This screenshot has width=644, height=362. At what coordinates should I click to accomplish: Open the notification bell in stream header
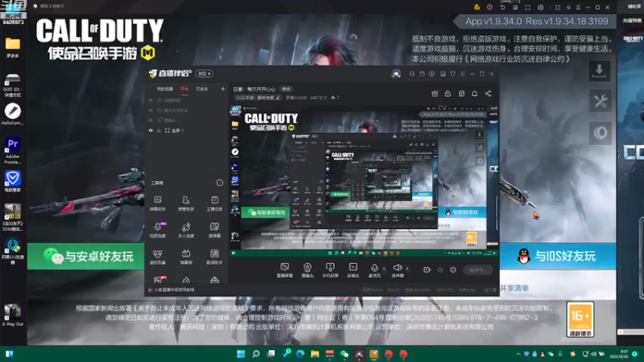(x=474, y=93)
